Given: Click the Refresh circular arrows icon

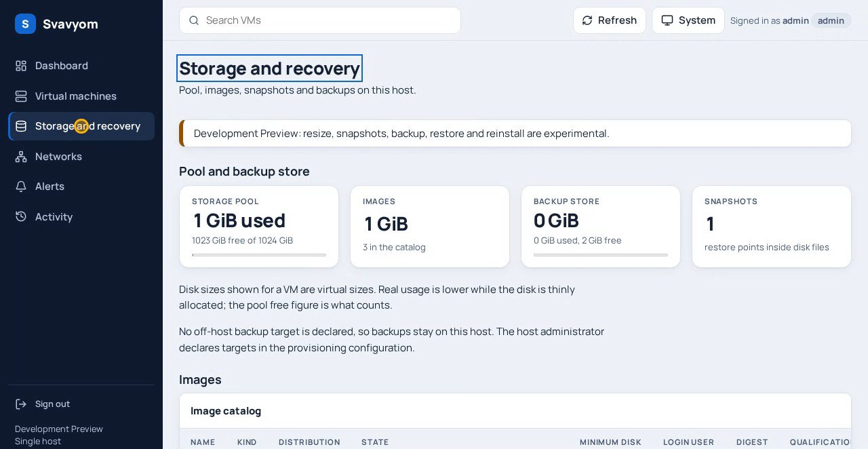Looking at the screenshot, I should click(587, 20).
